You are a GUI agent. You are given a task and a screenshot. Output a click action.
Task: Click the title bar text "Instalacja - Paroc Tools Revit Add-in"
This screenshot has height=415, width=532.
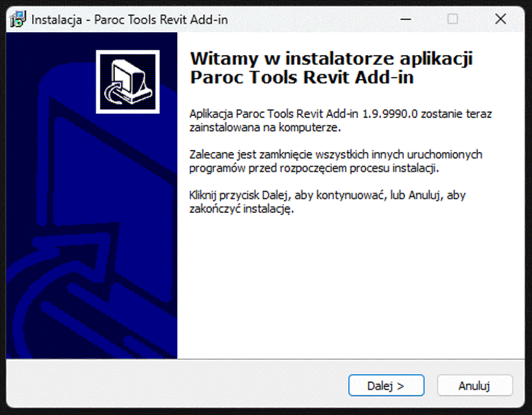[129, 20]
